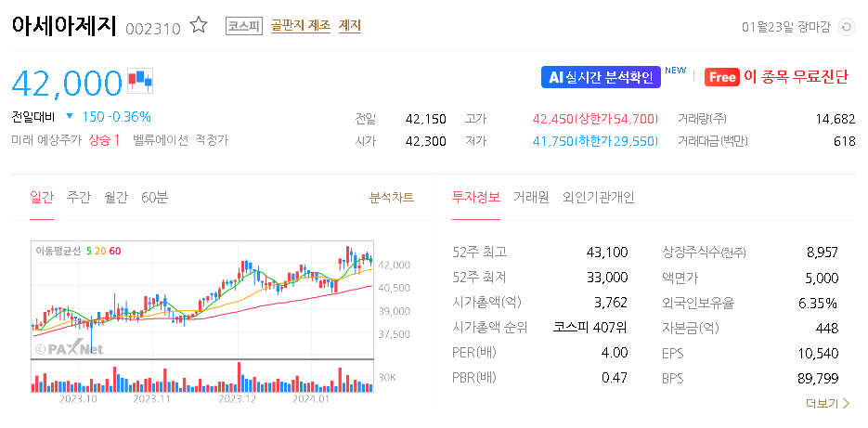
Task: Click the down triangle beside 전일대비
Action: point(70,117)
